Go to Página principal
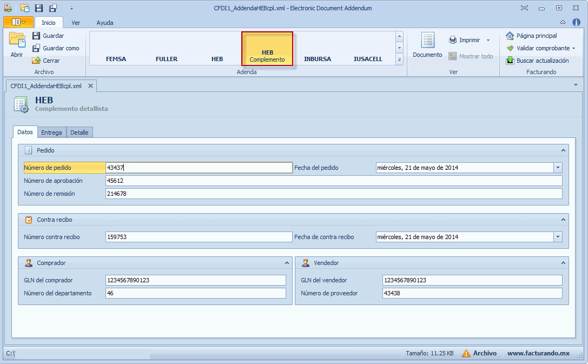 (531, 36)
